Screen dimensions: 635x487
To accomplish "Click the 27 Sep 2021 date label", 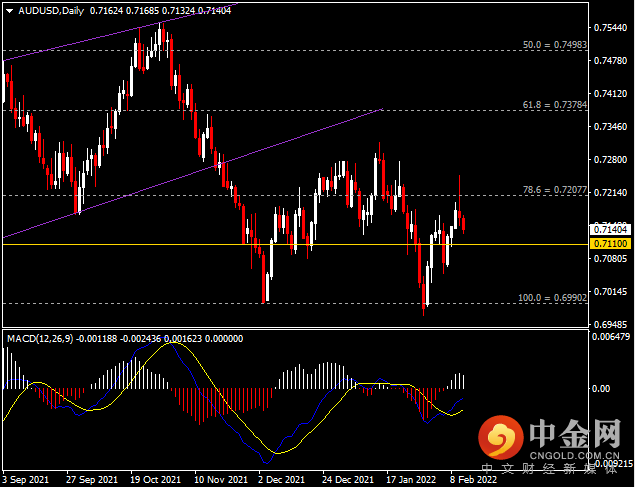I will point(92,480).
